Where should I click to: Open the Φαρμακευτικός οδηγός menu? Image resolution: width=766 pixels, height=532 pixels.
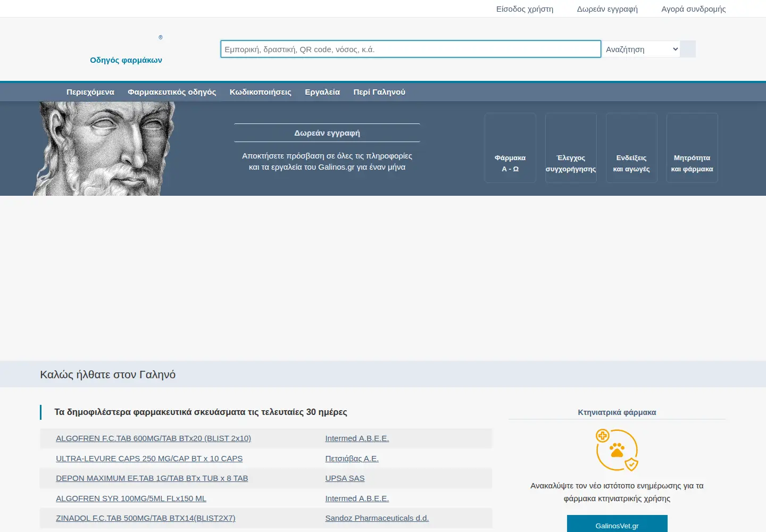click(x=172, y=92)
